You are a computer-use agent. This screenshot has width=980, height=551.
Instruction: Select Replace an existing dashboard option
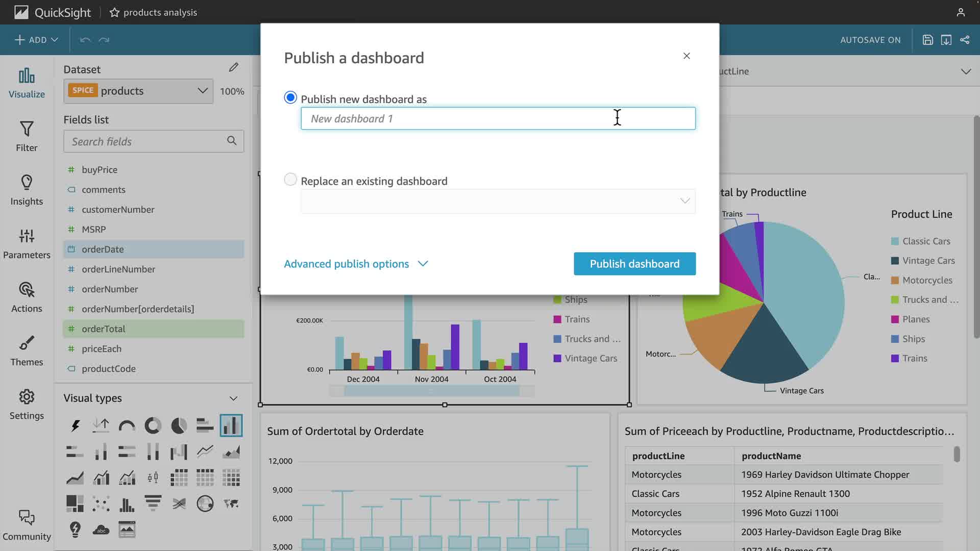290,180
